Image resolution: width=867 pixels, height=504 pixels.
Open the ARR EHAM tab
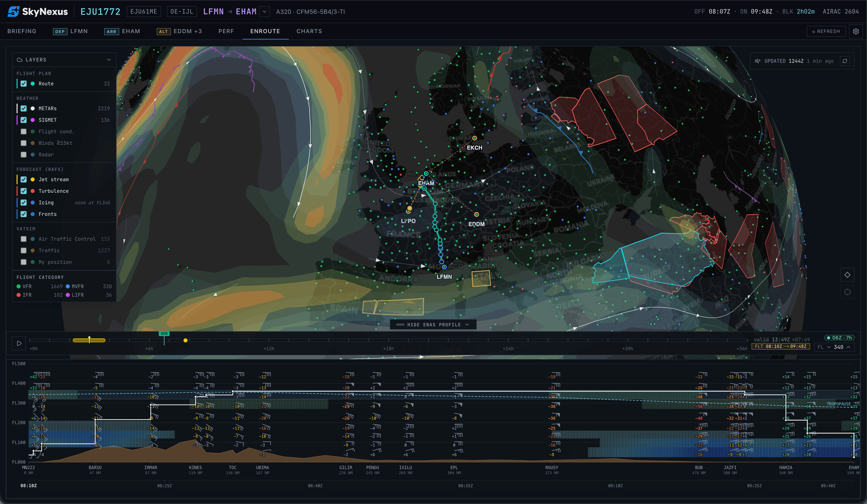click(x=122, y=31)
